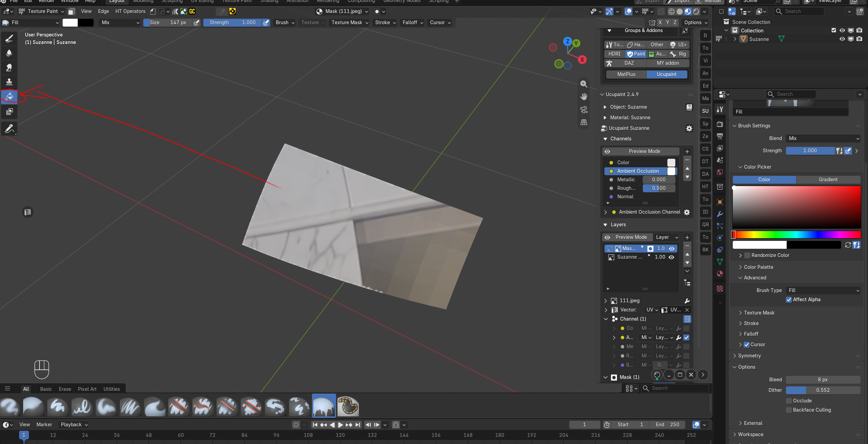Select the Clone stamp tool

coord(9,82)
